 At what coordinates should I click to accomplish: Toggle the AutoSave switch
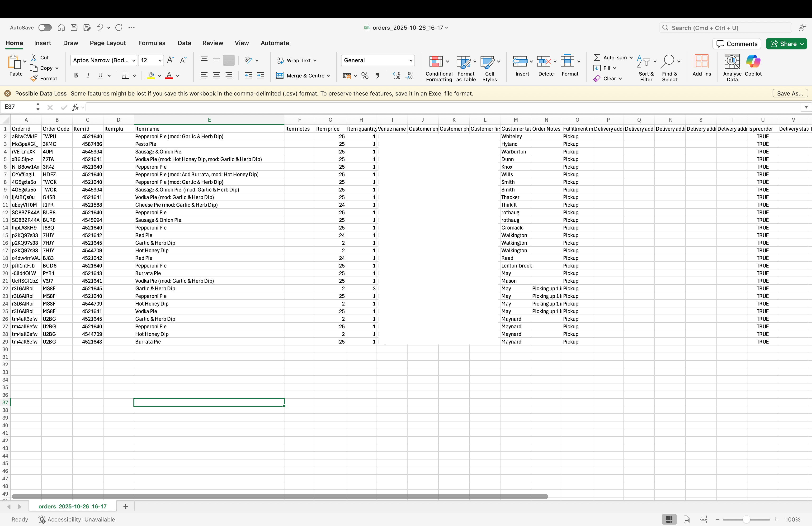pyautogui.click(x=45, y=28)
